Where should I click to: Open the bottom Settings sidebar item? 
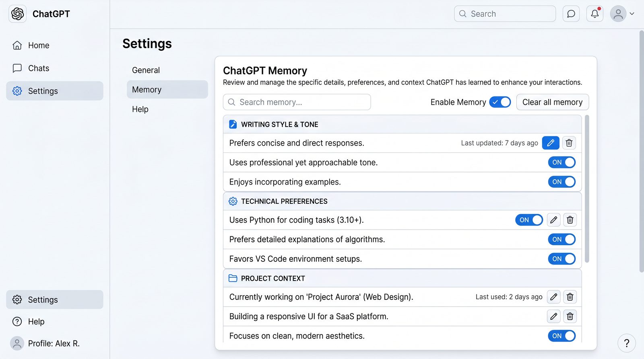pos(54,300)
